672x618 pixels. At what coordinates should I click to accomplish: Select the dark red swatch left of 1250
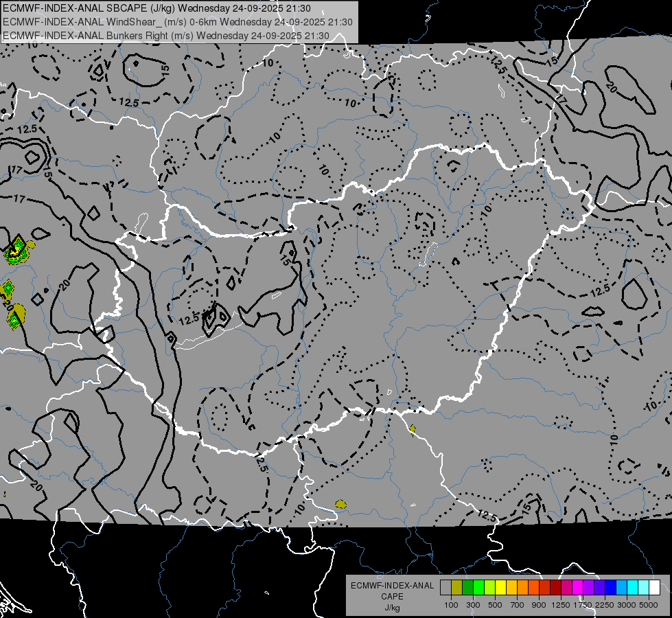point(555,588)
